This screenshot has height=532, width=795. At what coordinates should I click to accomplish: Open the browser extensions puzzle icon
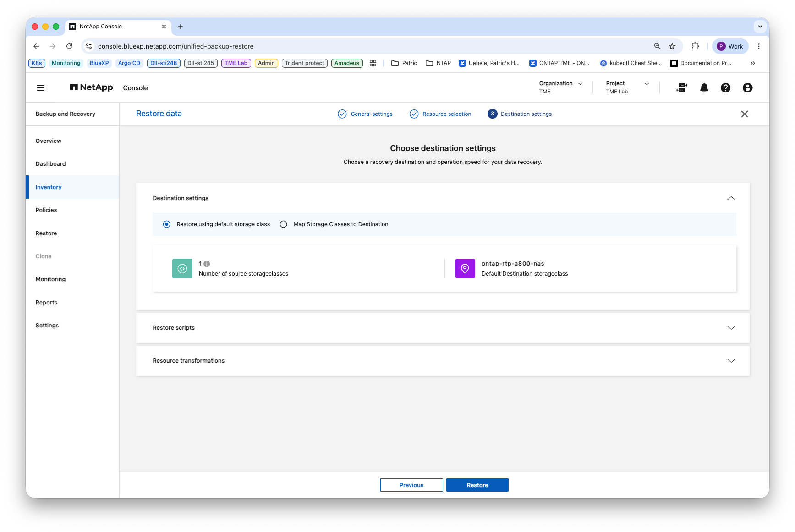[x=696, y=46]
